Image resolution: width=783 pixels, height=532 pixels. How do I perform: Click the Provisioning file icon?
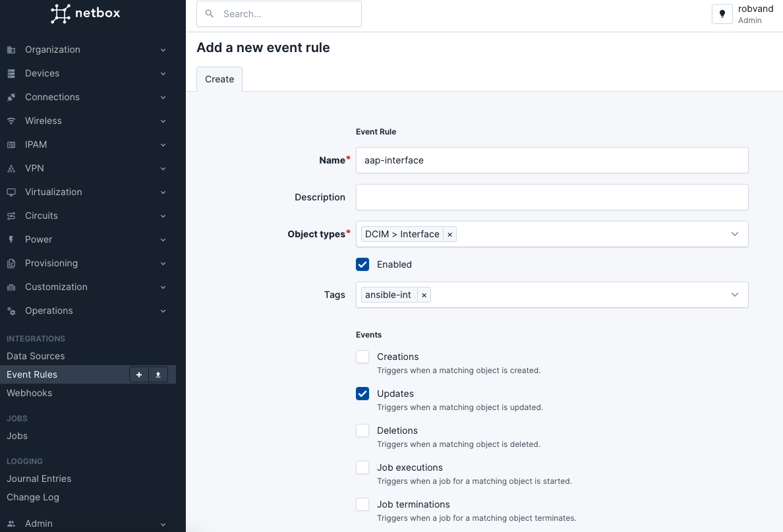11,263
